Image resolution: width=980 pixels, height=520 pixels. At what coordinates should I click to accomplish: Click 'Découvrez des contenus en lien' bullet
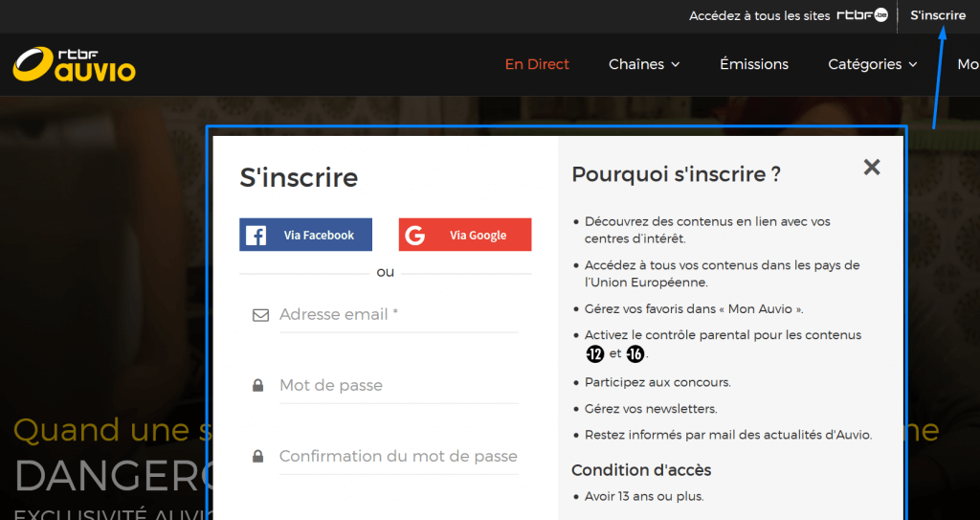click(707, 230)
